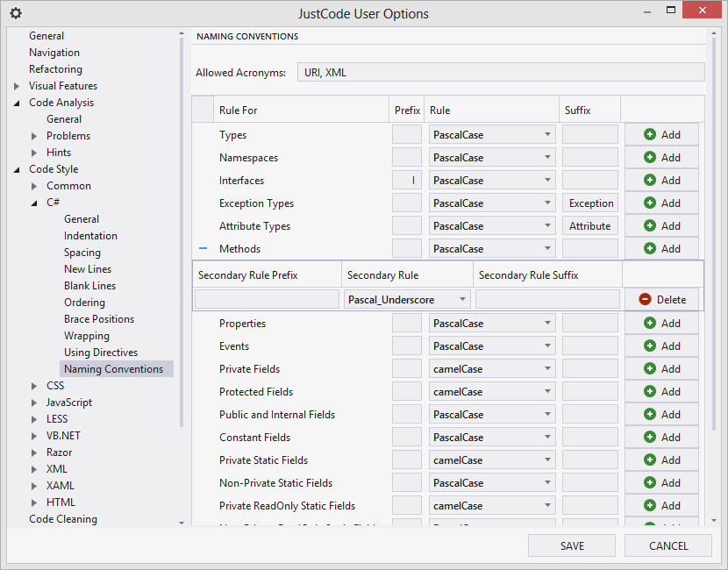Select Wrapping under C#

click(87, 336)
